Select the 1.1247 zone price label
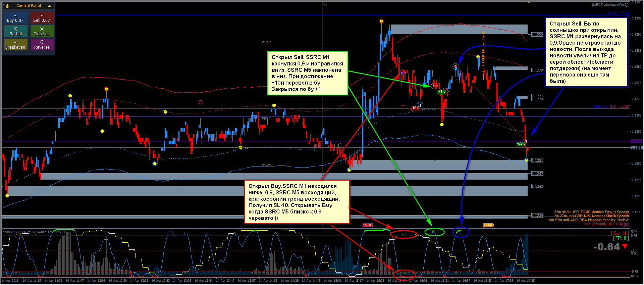 [x=537, y=174]
